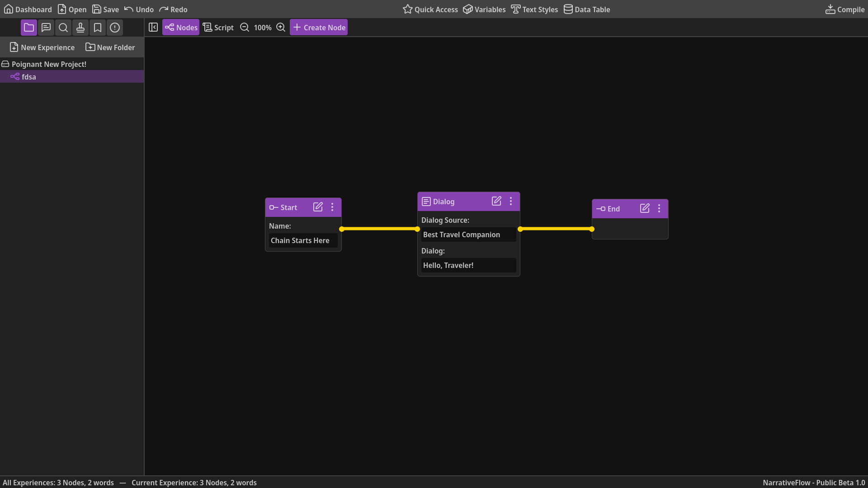Viewport: 868px width, 488px height.
Task: Open the Data Table menu item
Action: [587, 9]
